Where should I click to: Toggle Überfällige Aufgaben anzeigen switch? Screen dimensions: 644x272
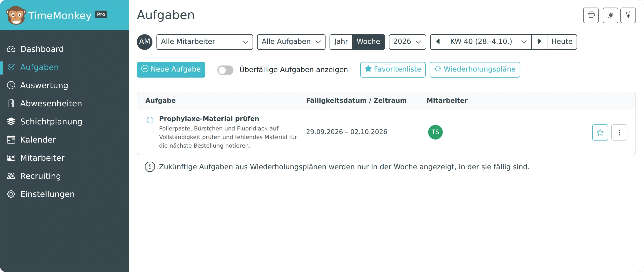(x=225, y=70)
